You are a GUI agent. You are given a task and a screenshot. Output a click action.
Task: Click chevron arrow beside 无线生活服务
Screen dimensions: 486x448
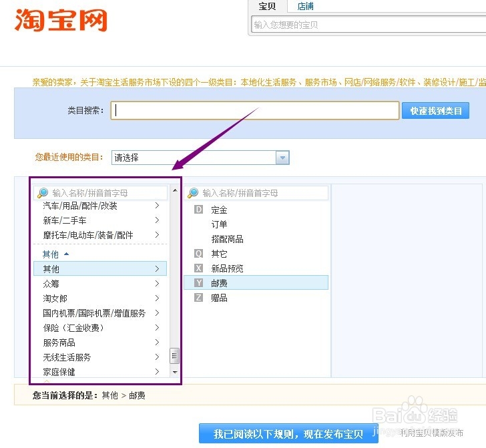point(157,357)
